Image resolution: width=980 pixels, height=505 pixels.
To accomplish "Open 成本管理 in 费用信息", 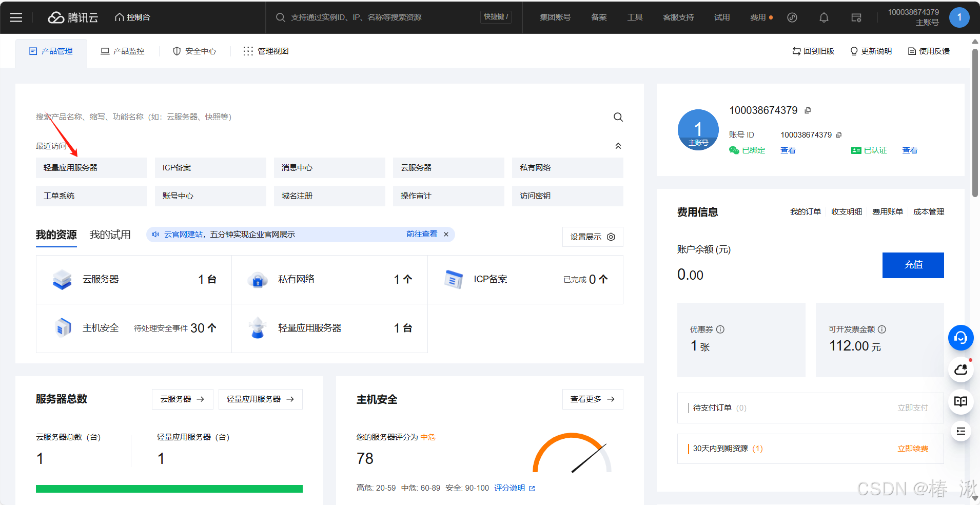I will [x=929, y=212].
